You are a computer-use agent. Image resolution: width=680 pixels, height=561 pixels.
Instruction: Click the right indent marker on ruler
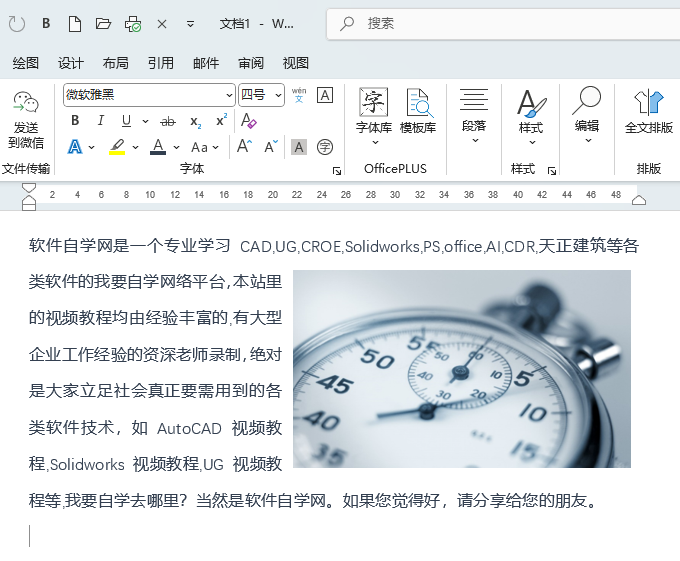pos(639,200)
